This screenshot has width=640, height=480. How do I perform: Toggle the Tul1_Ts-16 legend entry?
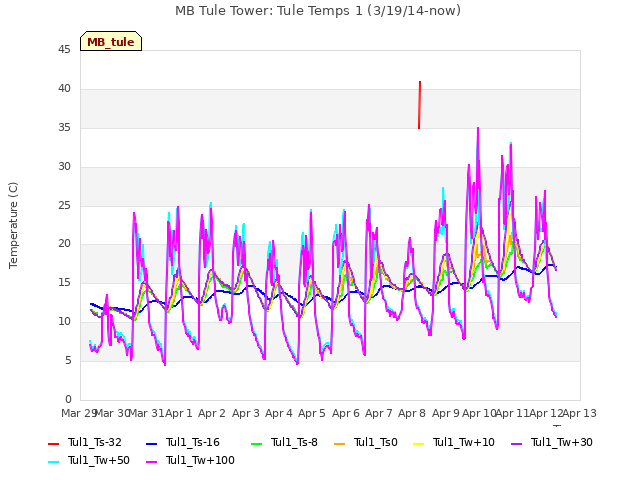[182, 442]
